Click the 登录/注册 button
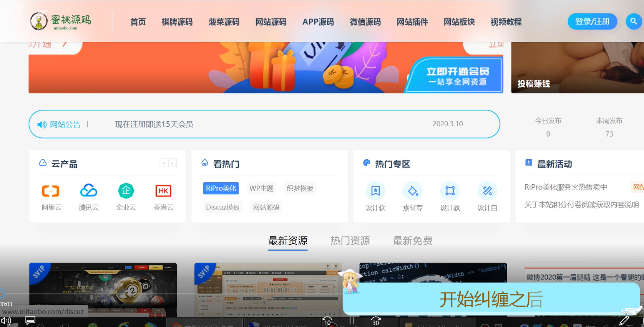The image size is (644, 327). pos(592,21)
